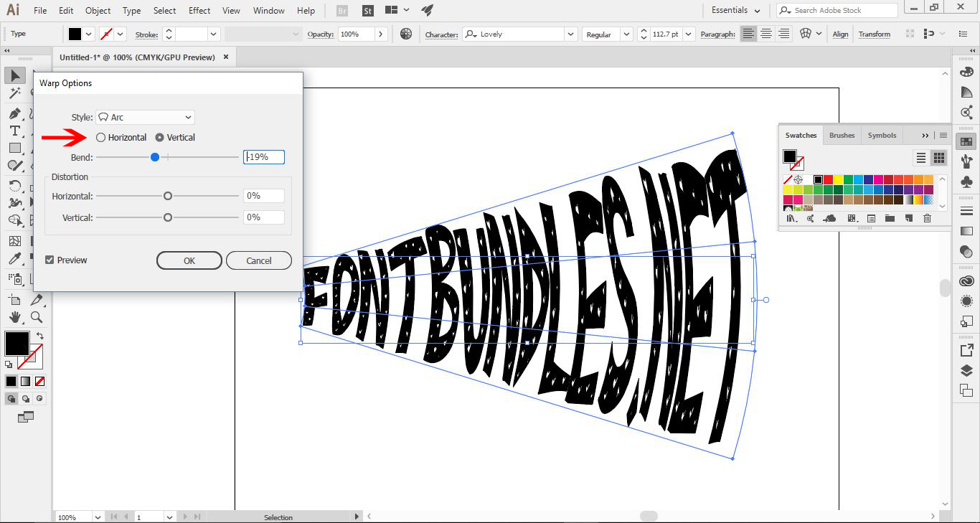The height and width of the screenshot is (523, 980).
Task: Close the Untitled-1 document tab
Action: point(226,57)
